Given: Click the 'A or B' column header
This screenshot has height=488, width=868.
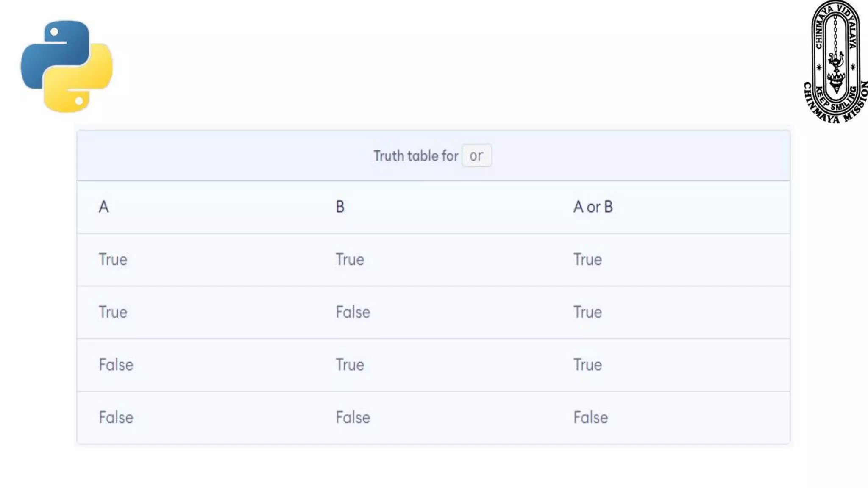Looking at the screenshot, I should click(593, 207).
